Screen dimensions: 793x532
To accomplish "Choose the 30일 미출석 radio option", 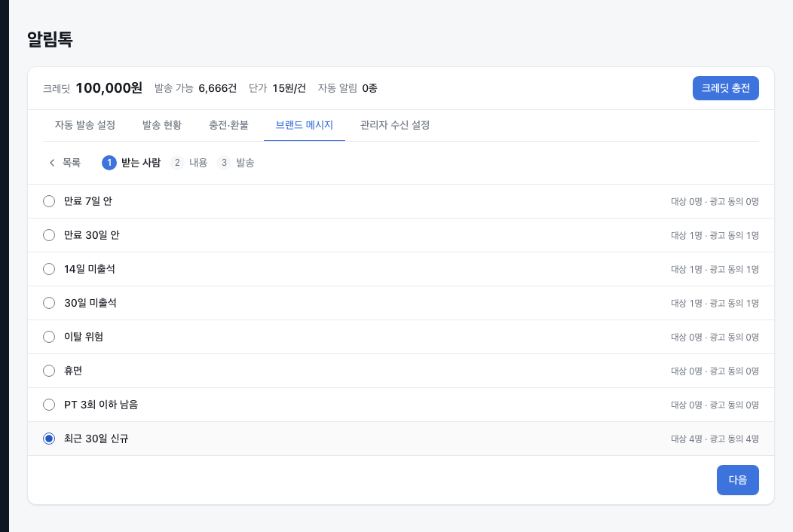I will coord(49,303).
